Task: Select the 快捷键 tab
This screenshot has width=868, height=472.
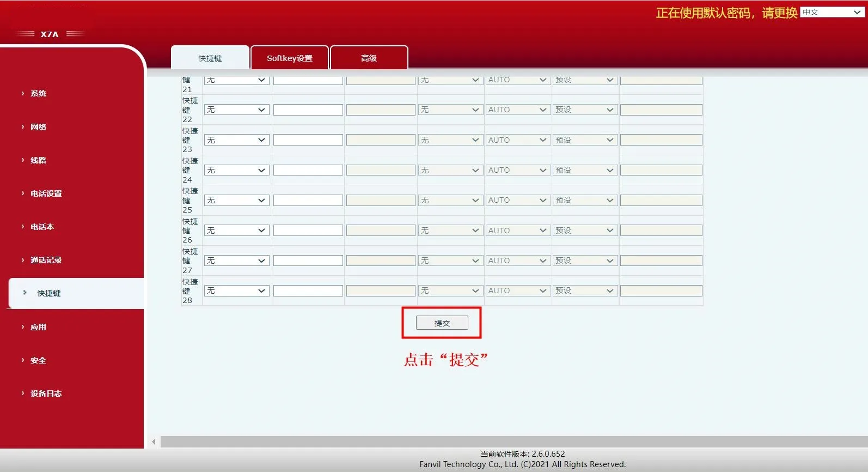Action: 210,58
